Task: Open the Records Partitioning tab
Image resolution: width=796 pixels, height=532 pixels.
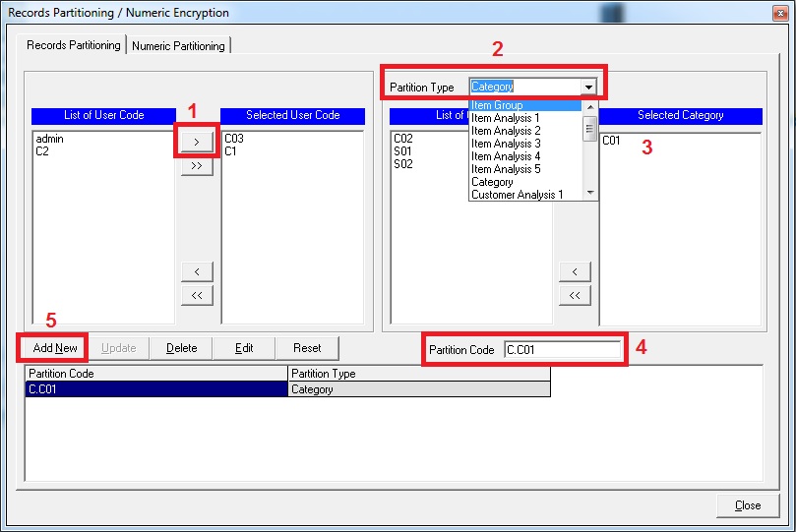Action: (x=74, y=45)
